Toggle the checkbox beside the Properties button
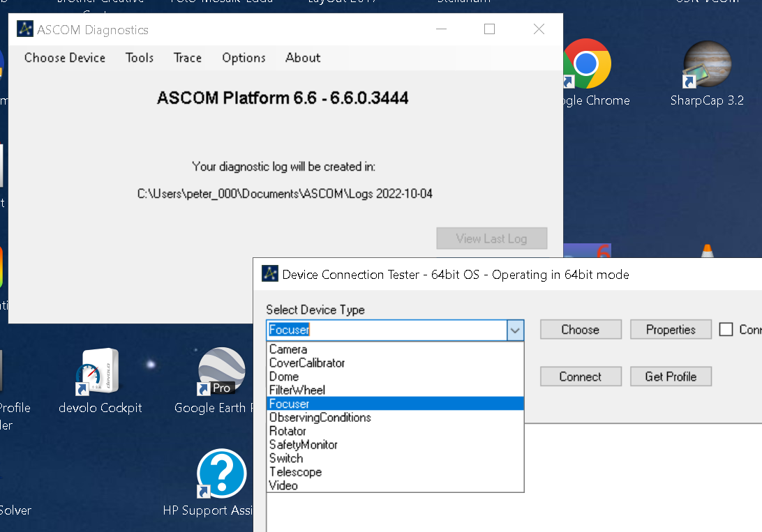 click(x=726, y=330)
